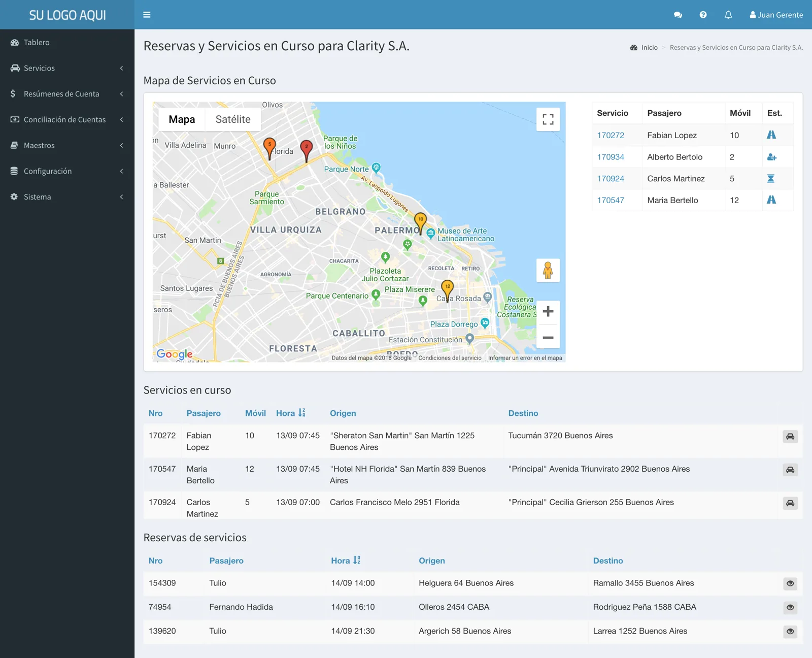Click the fullscreen map button
The image size is (812, 658).
(x=548, y=119)
